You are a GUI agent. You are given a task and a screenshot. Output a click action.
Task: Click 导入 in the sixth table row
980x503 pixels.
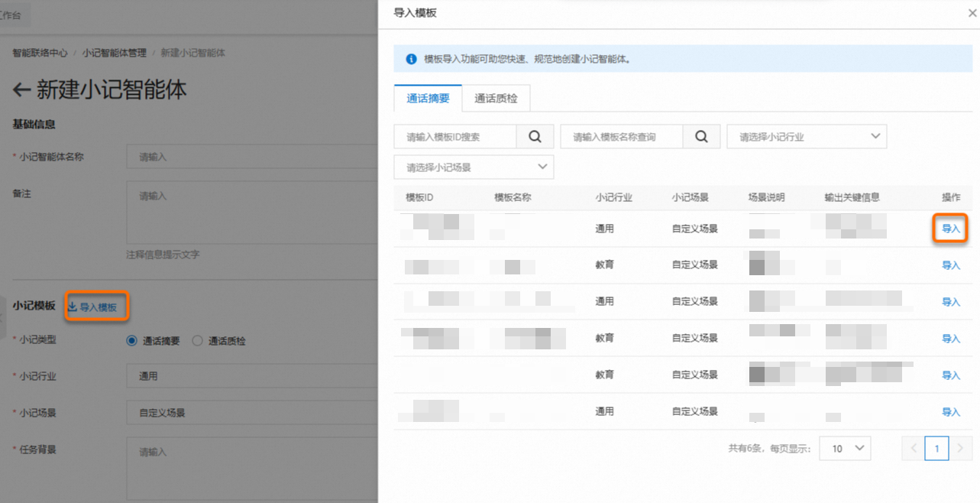point(951,412)
